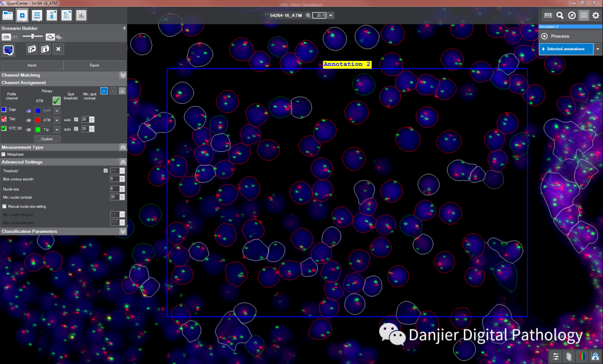
Task: Open the 11p channel dropdown
Action: (x=57, y=130)
